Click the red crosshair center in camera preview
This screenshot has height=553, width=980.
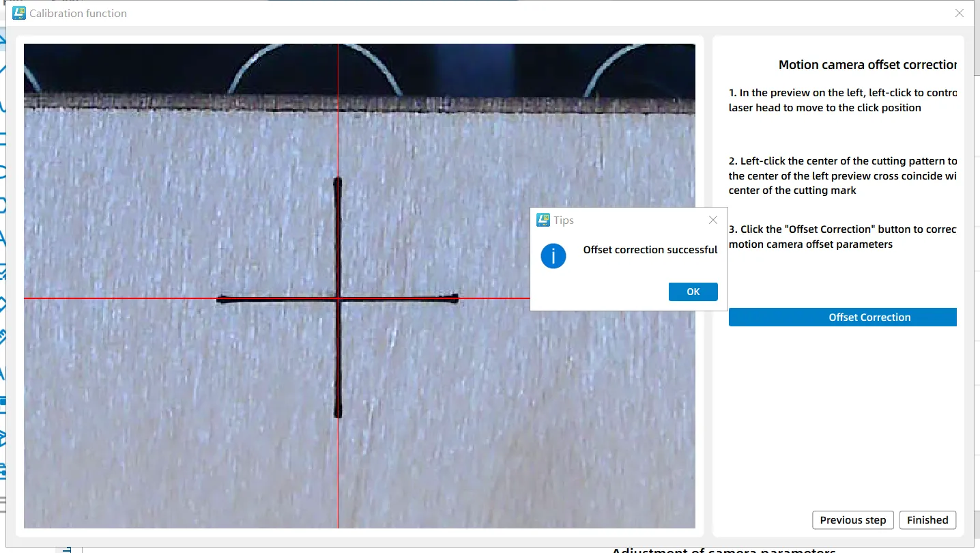click(x=338, y=298)
